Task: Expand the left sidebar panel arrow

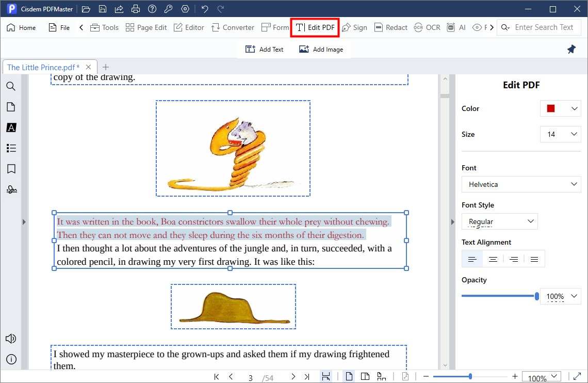Action: tap(24, 222)
